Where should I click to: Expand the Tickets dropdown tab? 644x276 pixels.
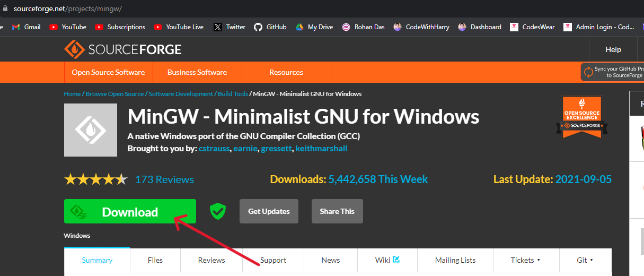pos(526,260)
